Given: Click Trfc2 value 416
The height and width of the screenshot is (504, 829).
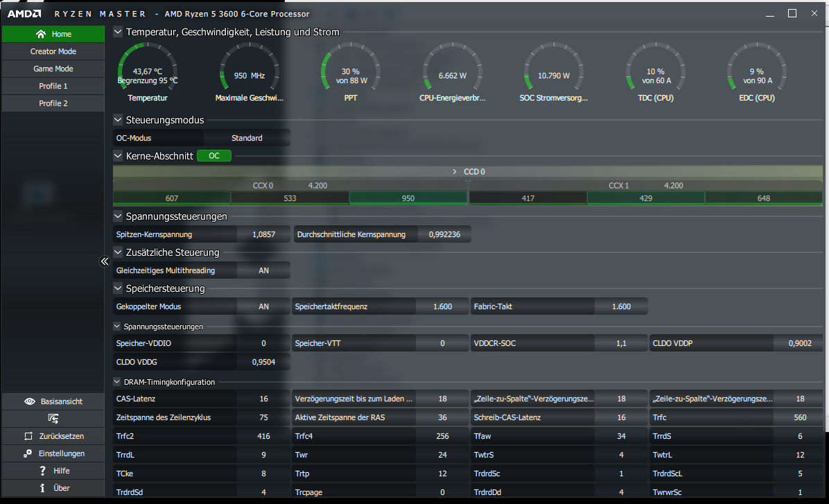Looking at the screenshot, I should (x=264, y=436).
